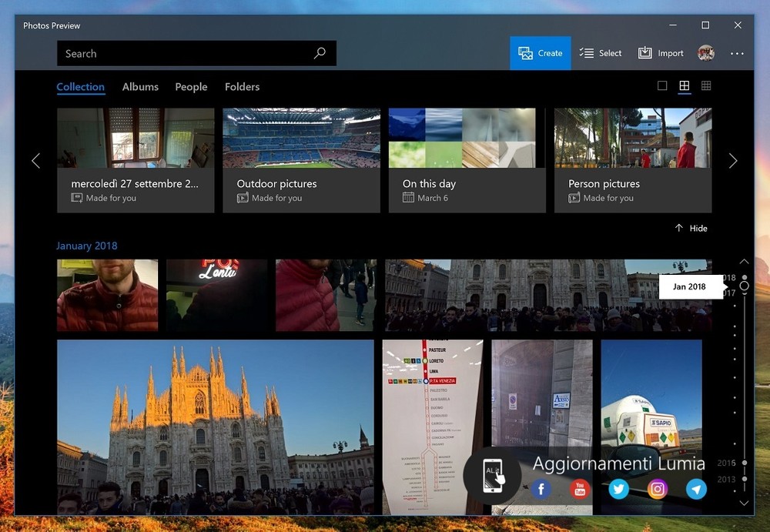
Task: Click the search magnifier icon
Action: click(x=320, y=52)
